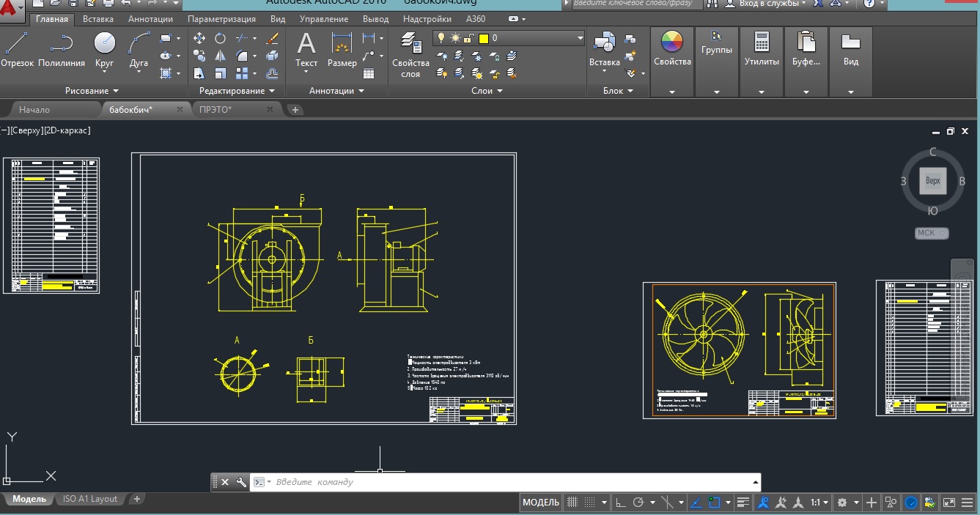Click the Mirror tool icon
This screenshot has width=980, height=515.
(220, 56)
